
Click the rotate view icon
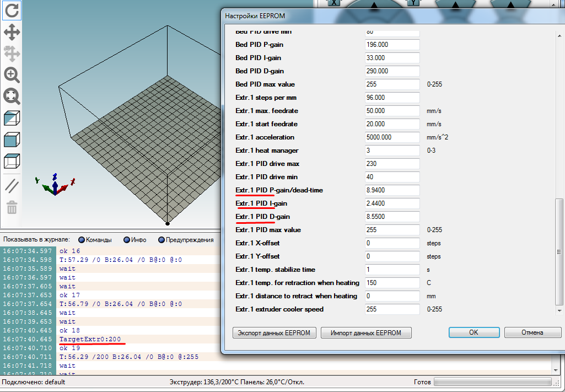pos(12,9)
